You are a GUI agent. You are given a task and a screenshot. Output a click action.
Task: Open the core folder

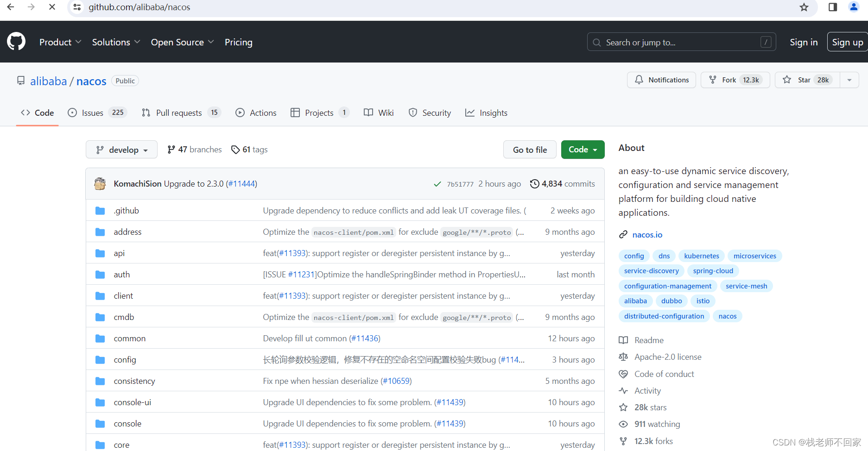(121, 445)
